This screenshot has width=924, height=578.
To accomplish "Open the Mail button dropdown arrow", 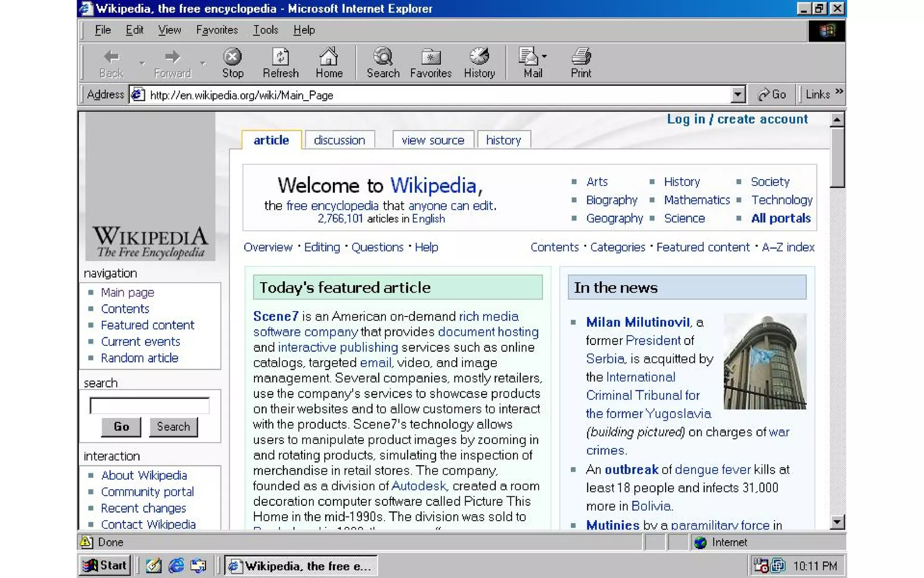I will coord(545,57).
